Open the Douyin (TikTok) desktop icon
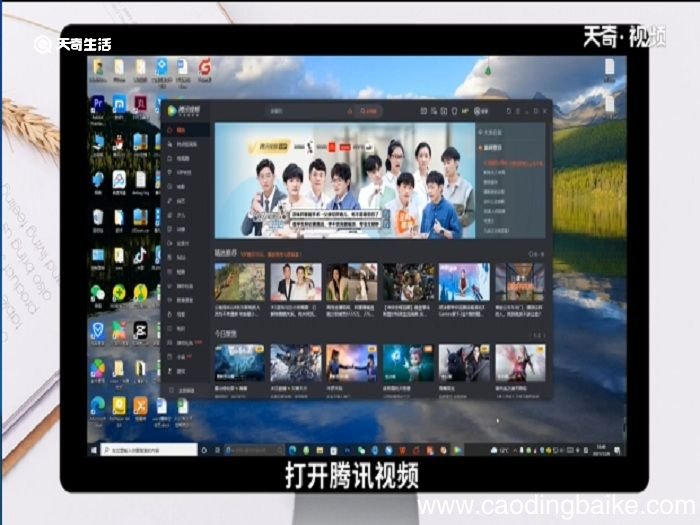The image size is (700, 525). click(140, 258)
